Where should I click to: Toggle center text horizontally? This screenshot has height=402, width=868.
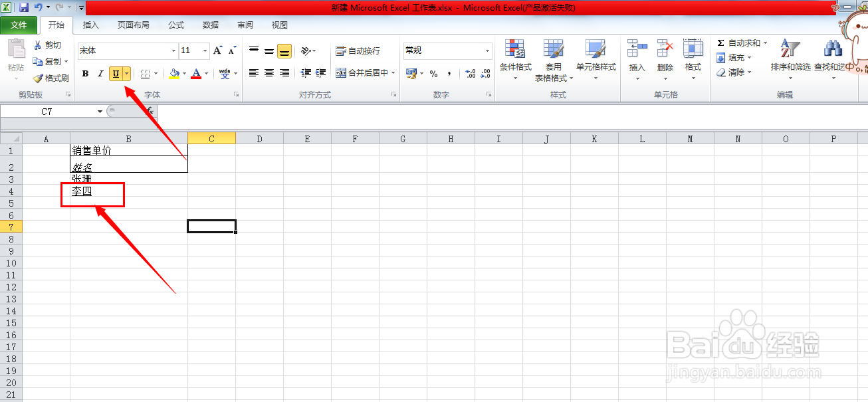[x=269, y=73]
